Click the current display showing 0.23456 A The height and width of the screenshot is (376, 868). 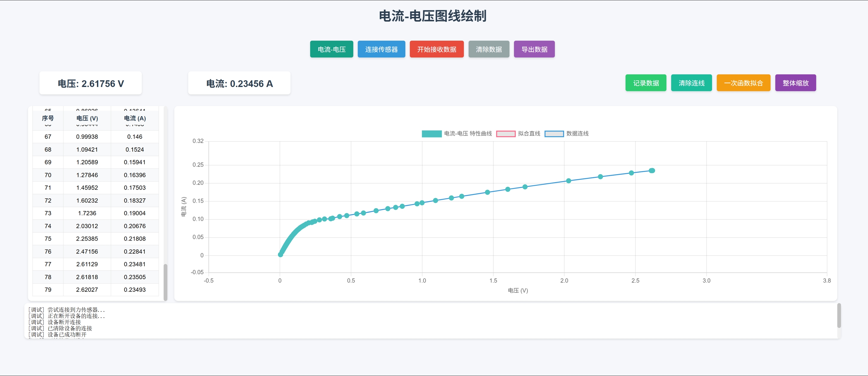click(239, 83)
